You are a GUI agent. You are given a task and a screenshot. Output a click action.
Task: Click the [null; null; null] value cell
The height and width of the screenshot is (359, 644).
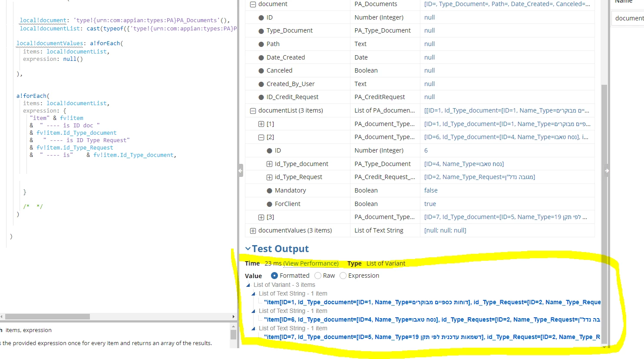(507, 230)
